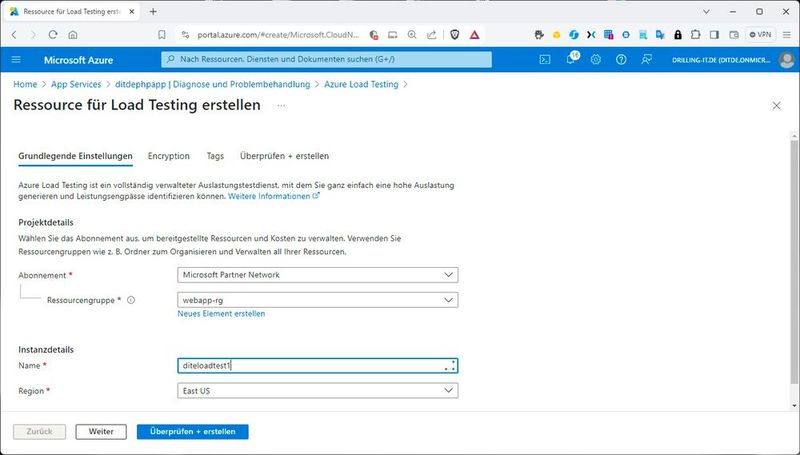Go to the browser home page icon
The width and height of the screenshot is (800, 455).
(73, 35)
